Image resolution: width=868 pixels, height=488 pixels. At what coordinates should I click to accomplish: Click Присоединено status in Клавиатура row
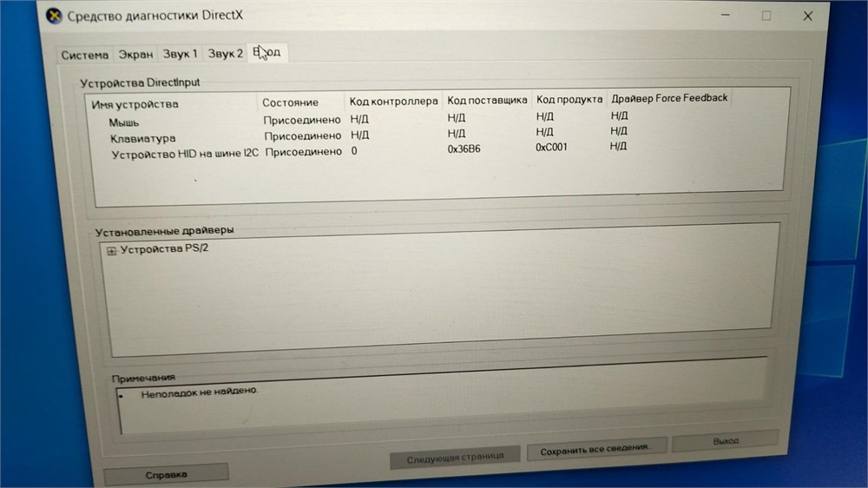click(302, 135)
